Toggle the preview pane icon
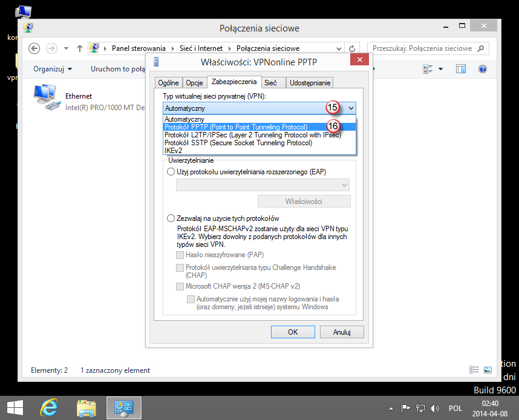This screenshot has height=420, width=519. click(461, 69)
